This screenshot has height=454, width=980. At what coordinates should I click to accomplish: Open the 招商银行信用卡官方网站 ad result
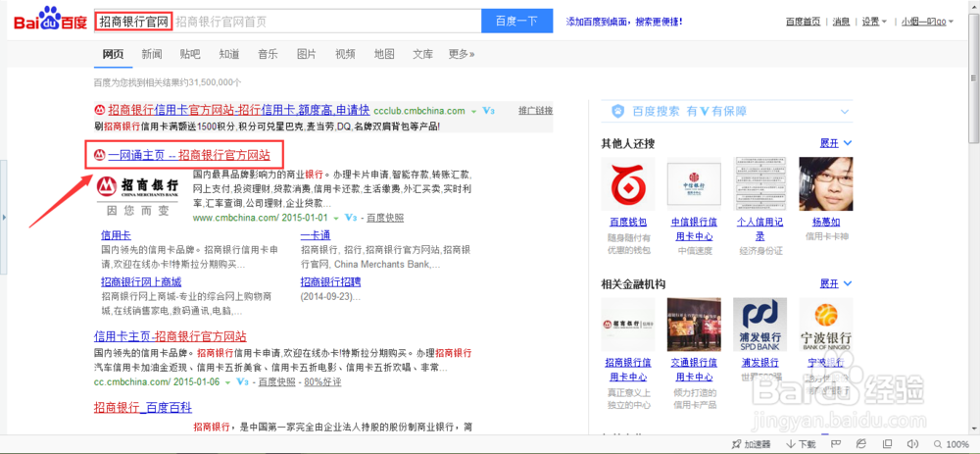239,111
